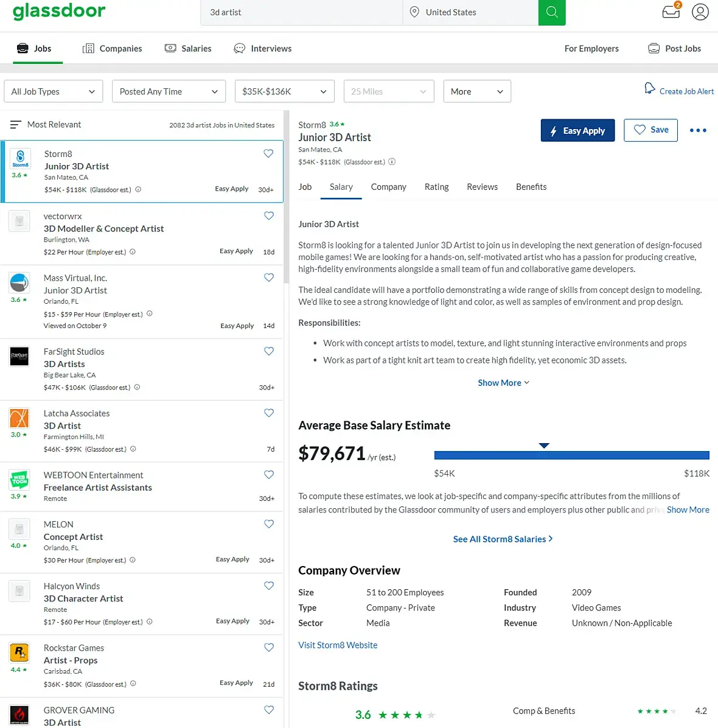The height and width of the screenshot is (728, 718).
Task: Save the vectorwrx job with heart
Action: click(x=269, y=216)
